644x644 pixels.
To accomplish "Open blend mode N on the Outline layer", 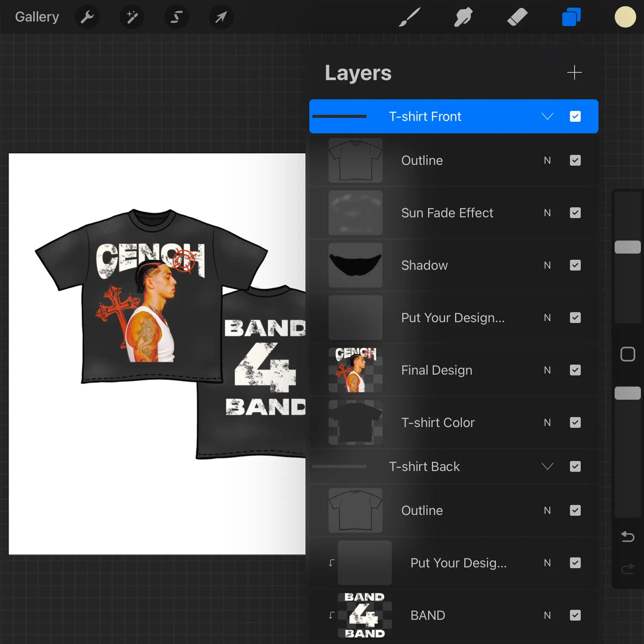I will (x=547, y=160).
